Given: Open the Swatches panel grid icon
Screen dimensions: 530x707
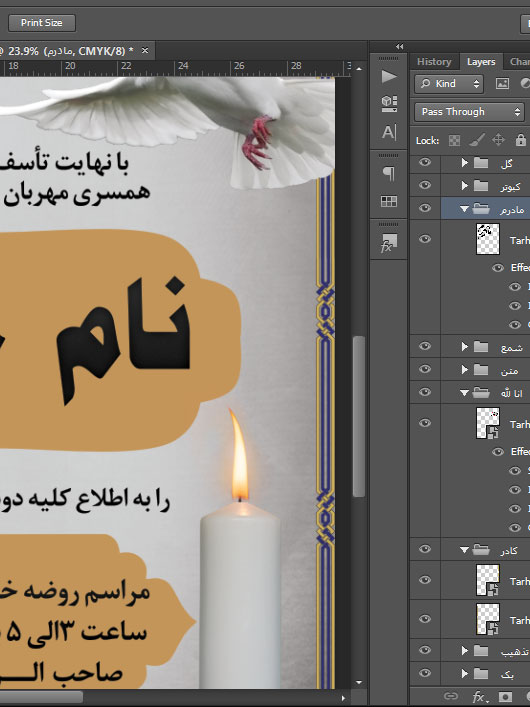Looking at the screenshot, I should (389, 202).
